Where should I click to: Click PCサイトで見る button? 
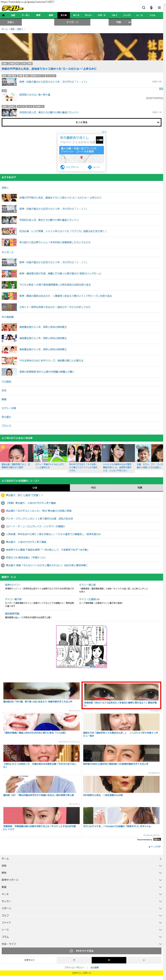coord(82,951)
